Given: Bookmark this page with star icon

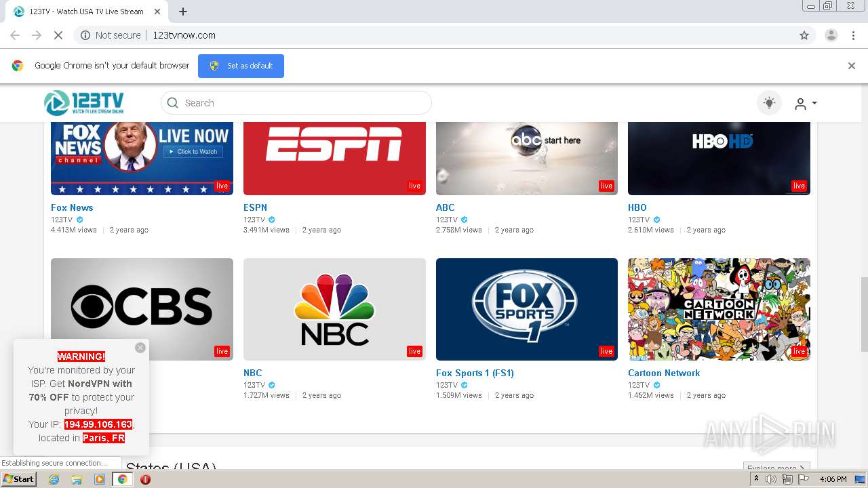Looking at the screenshot, I should (804, 35).
